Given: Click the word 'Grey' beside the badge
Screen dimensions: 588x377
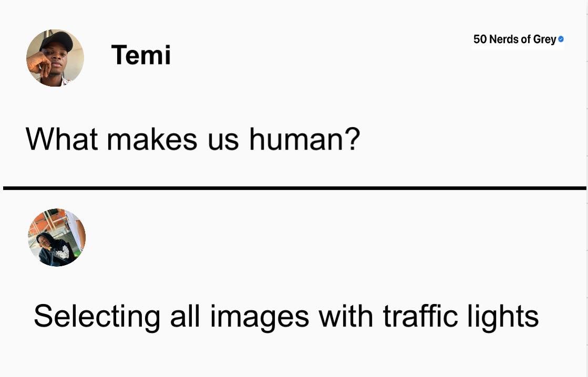Looking at the screenshot, I should coord(544,40).
